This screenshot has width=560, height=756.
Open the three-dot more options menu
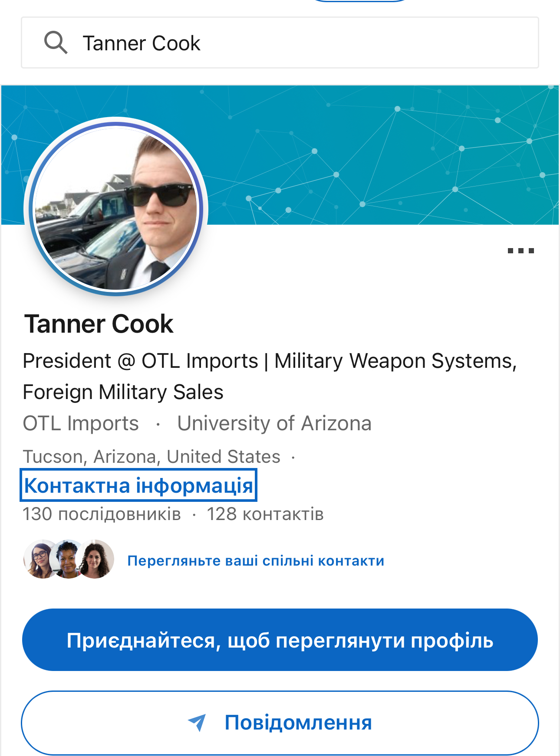click(x=520, y=251)
